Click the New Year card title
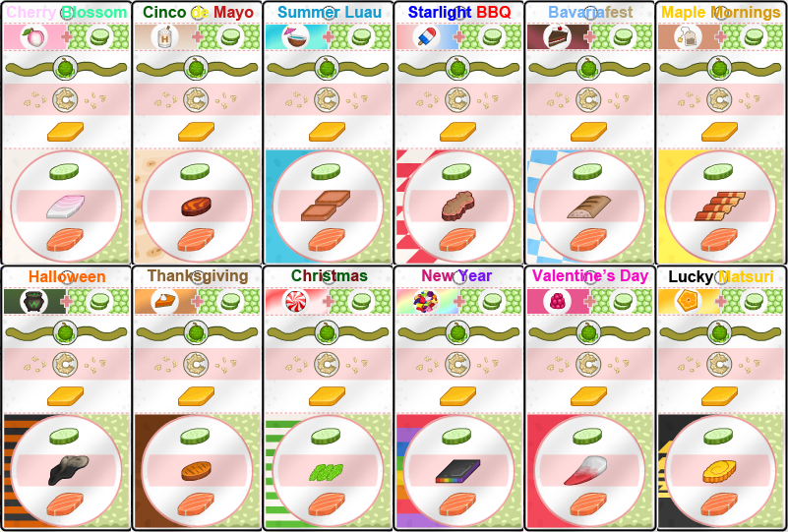Screen dimensions: 788x532 tap(456, 275)
